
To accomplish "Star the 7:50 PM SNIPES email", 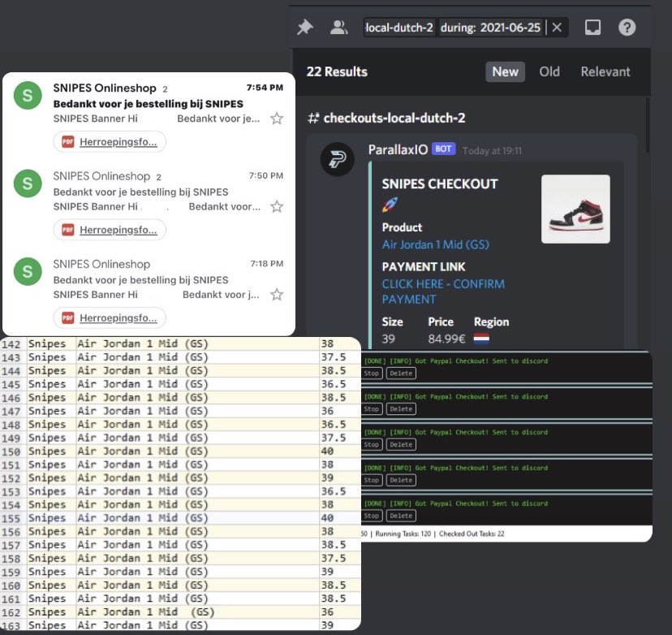I will click(x=277, y=207).
